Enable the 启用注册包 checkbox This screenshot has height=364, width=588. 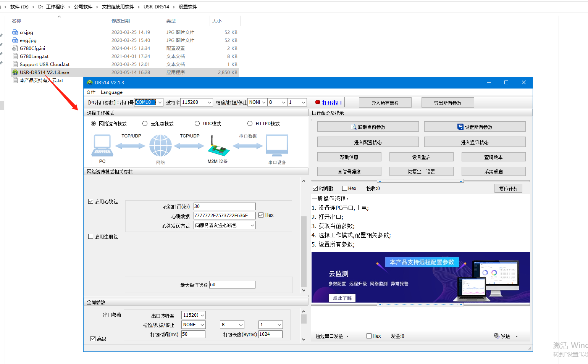point(91,237)
